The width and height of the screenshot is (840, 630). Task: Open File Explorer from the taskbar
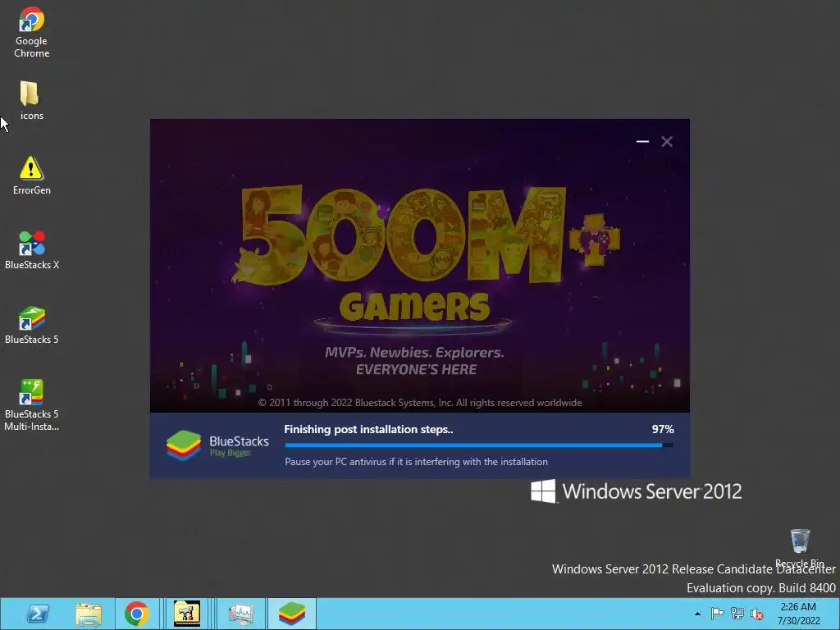[89, 614]
